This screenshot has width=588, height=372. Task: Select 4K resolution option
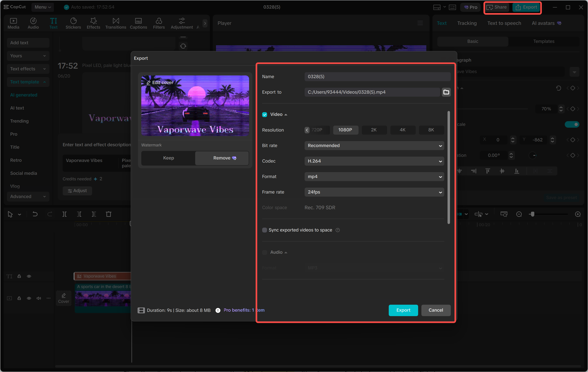[x=402, y=130]
